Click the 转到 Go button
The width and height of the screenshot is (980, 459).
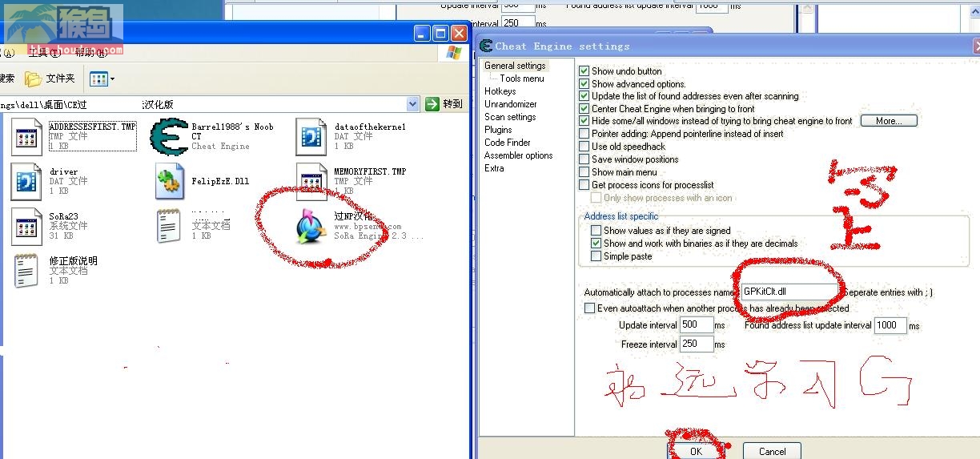click(444, 104)
